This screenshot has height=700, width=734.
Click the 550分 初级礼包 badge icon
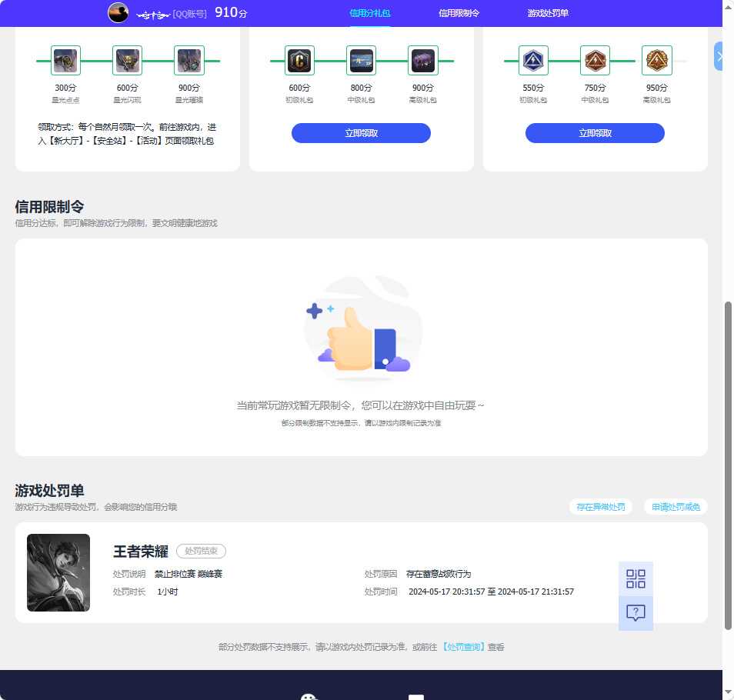pos(533,60)
